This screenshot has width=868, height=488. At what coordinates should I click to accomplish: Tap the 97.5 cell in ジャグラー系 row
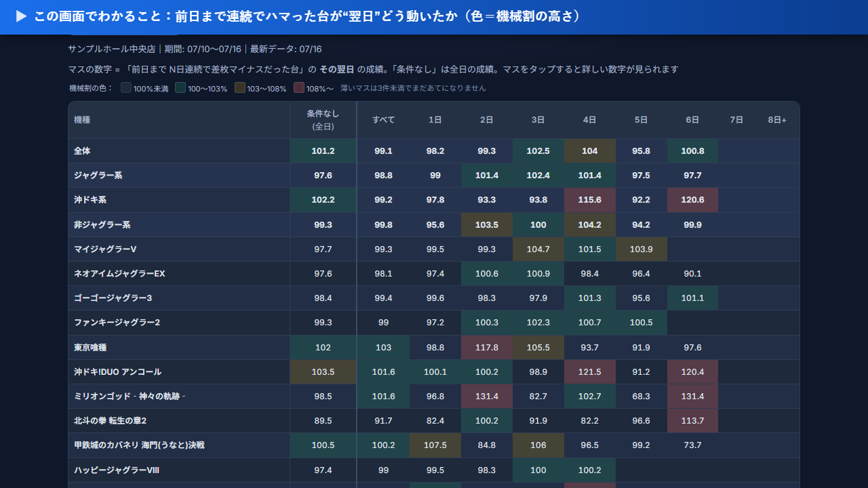point(642,176)
